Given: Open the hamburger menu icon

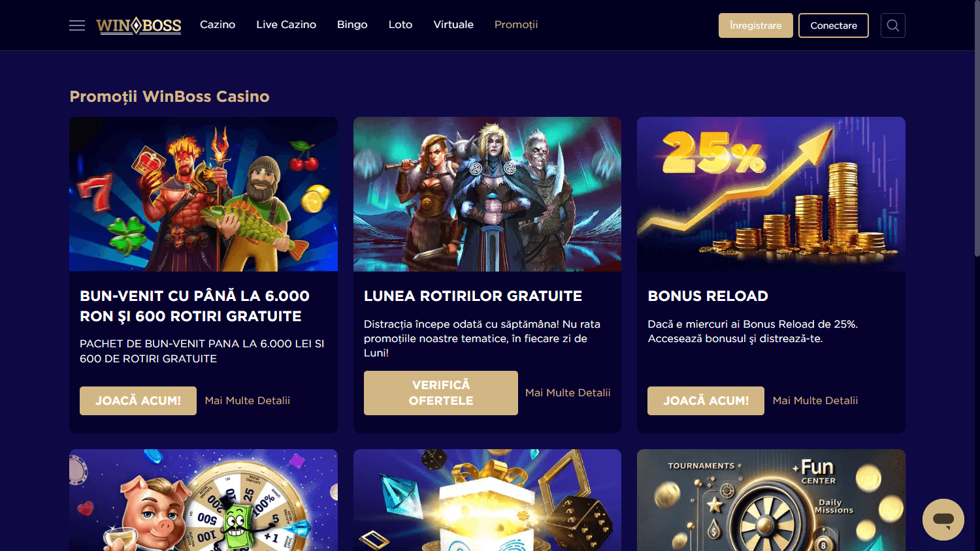Looking at the screenshot, I should (77, 25).
